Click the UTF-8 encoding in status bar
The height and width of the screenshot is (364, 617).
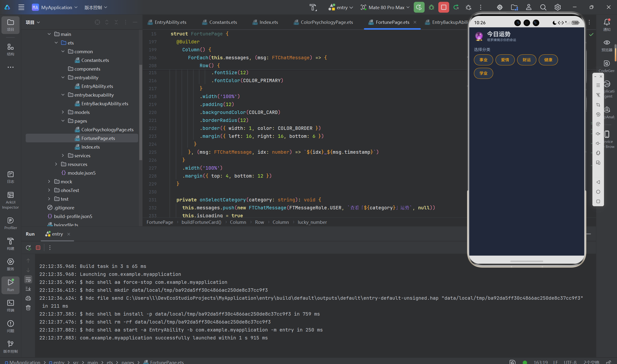pos(570,362)
